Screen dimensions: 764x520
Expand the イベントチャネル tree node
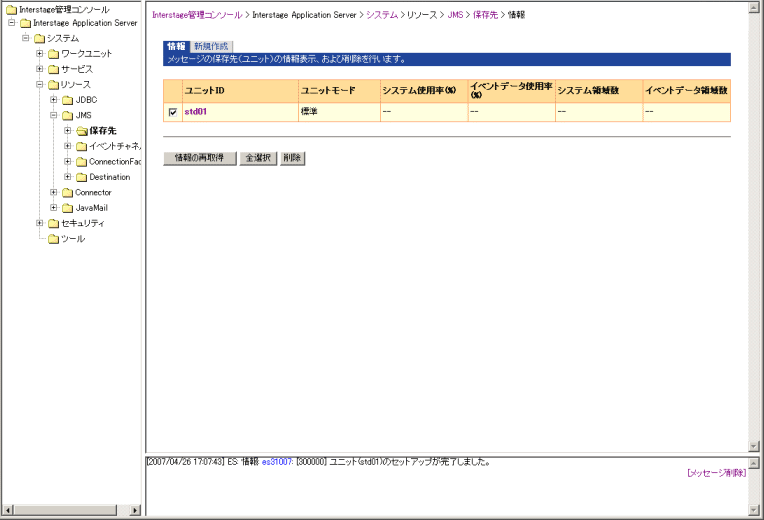[x=68, y=146]
